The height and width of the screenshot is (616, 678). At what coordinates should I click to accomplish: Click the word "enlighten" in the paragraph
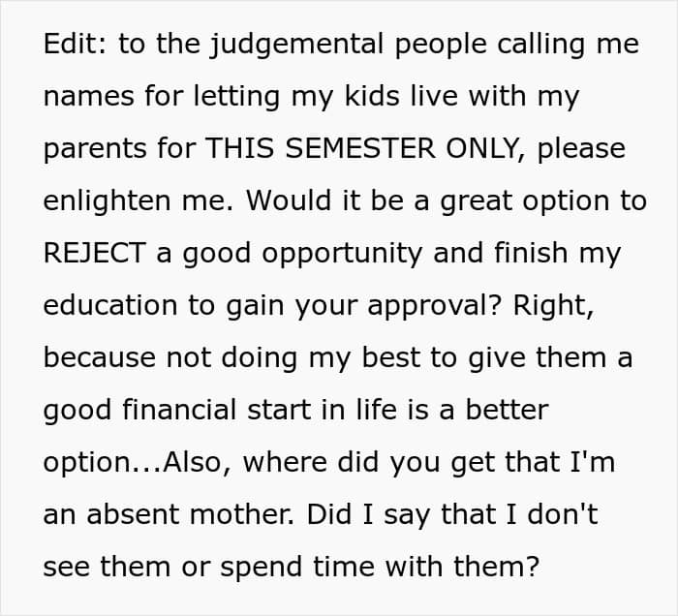point(107,201)
